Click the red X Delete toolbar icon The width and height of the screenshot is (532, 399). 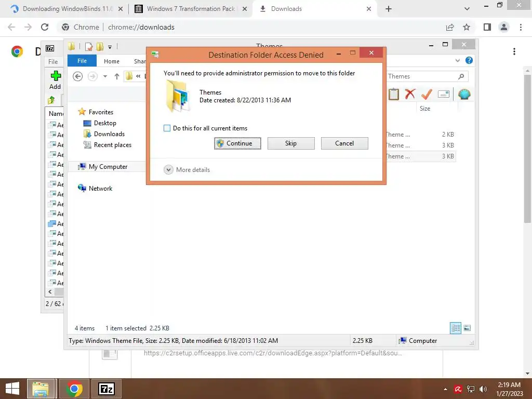click(x=410, y=94)
